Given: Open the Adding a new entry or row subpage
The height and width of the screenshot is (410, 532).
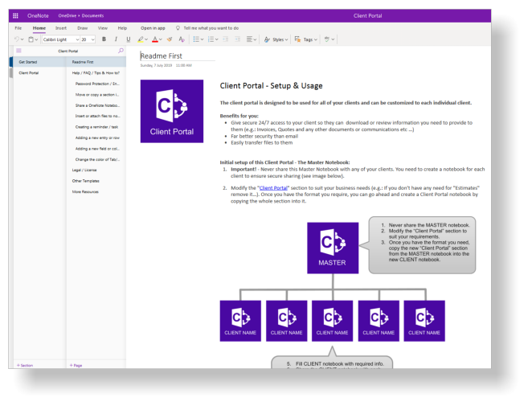Looking at the screenshot, I should 96,137.
